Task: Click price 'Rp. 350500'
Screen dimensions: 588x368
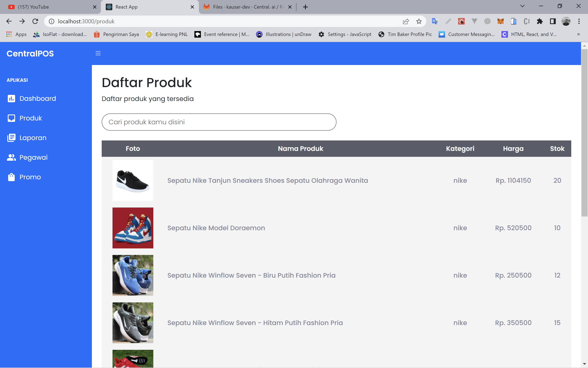Action: coord(513,323)
